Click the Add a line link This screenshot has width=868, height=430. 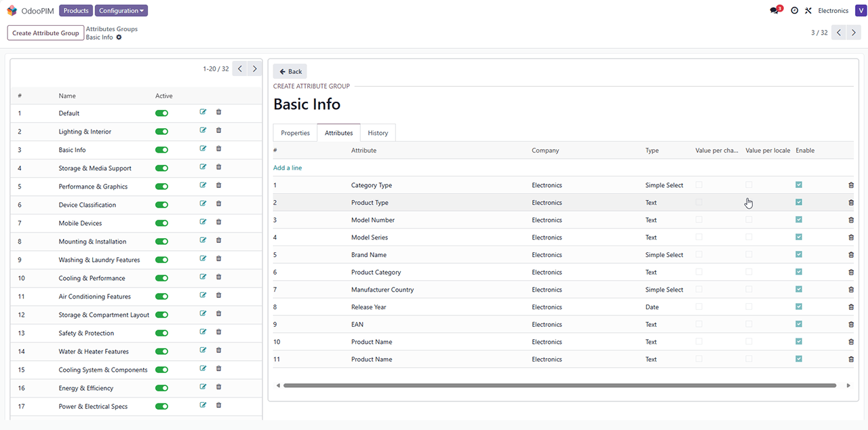click(288, 168)
